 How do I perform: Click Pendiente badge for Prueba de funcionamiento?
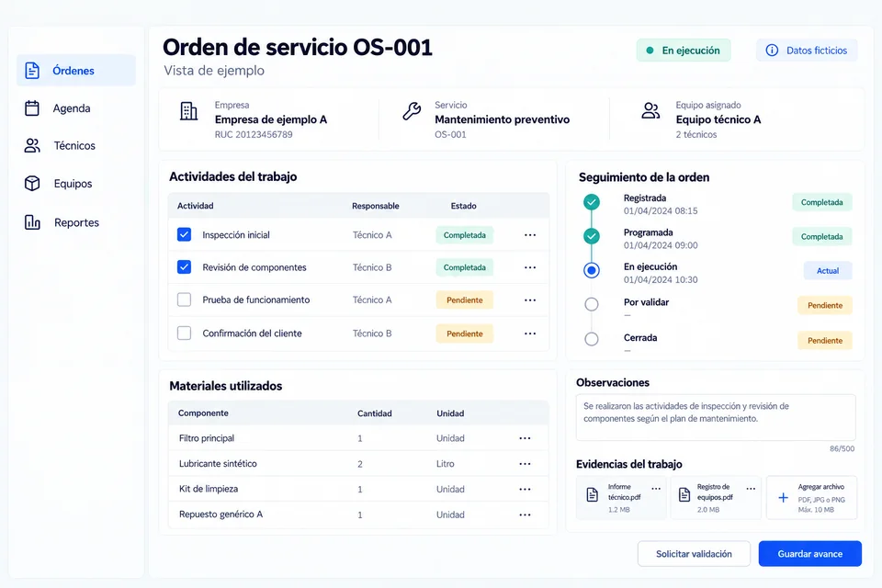tap(465, 300)
